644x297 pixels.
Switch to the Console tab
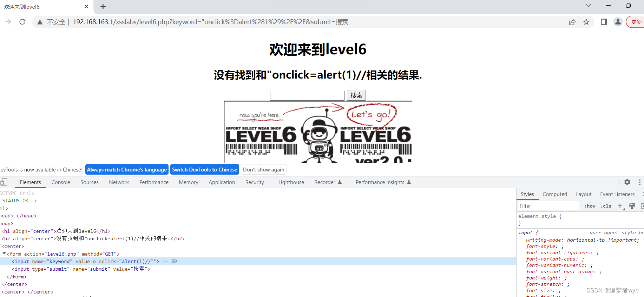pos(61,182)
